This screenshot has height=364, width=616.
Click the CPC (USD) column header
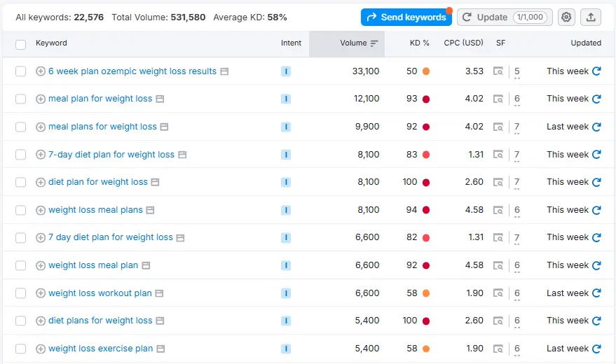point(463,43)
